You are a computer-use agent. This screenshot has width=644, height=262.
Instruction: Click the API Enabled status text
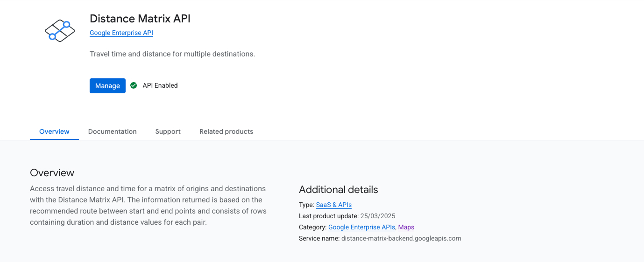(x=160, y=86)
